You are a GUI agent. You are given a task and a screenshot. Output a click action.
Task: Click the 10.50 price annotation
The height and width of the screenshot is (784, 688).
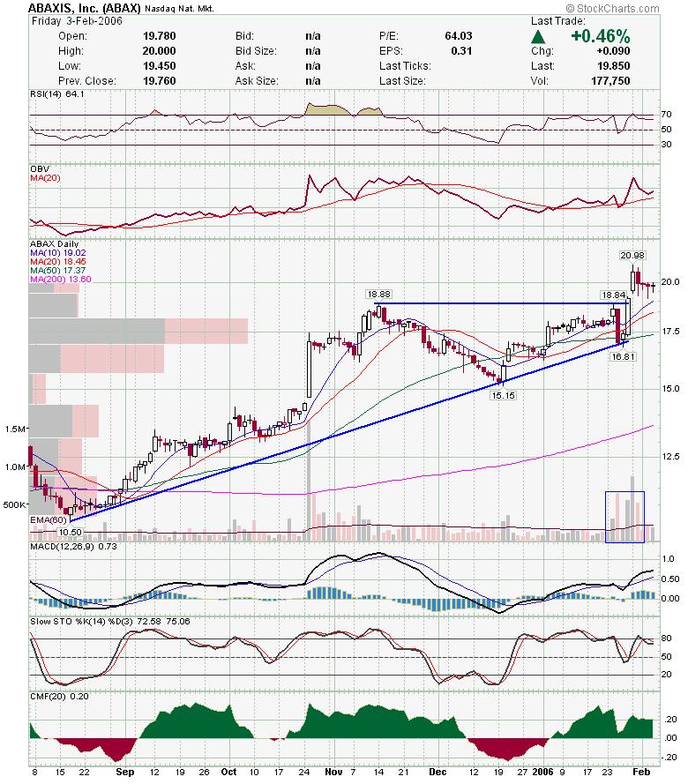pos(70,533)
